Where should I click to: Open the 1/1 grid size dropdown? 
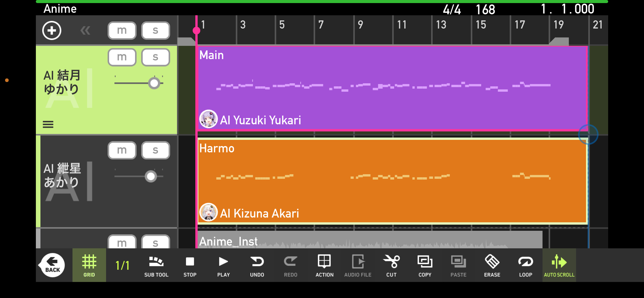pos(123,266)
